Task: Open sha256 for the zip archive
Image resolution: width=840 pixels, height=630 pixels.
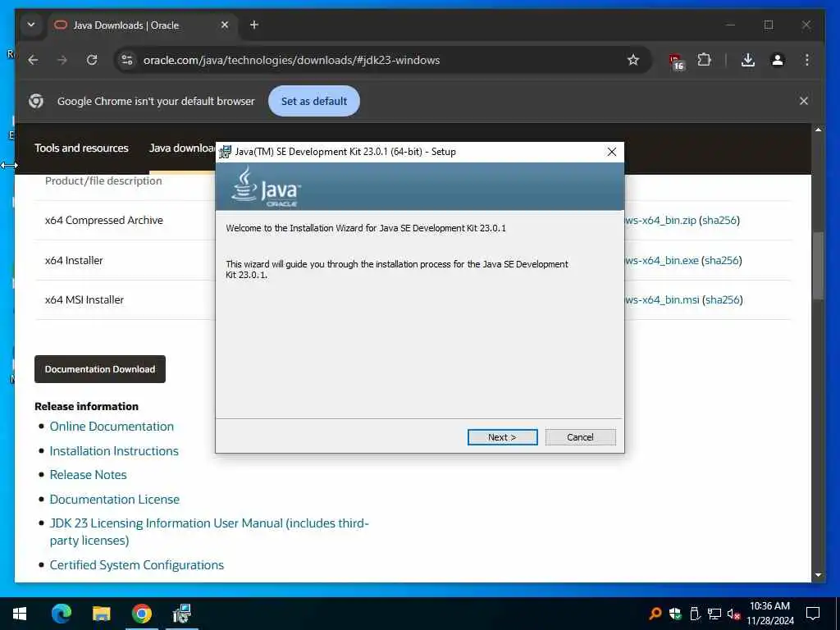Action: [x=719, y=220]
